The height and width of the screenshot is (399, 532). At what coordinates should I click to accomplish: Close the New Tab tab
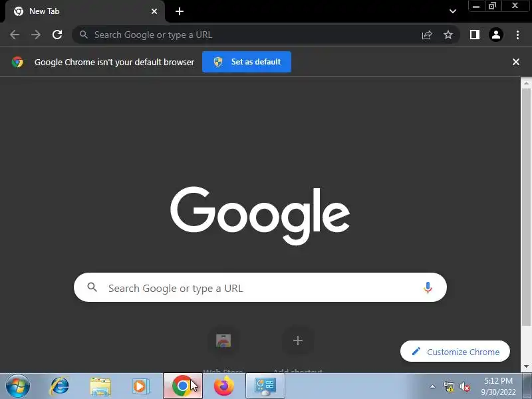(x=154, y=11)
